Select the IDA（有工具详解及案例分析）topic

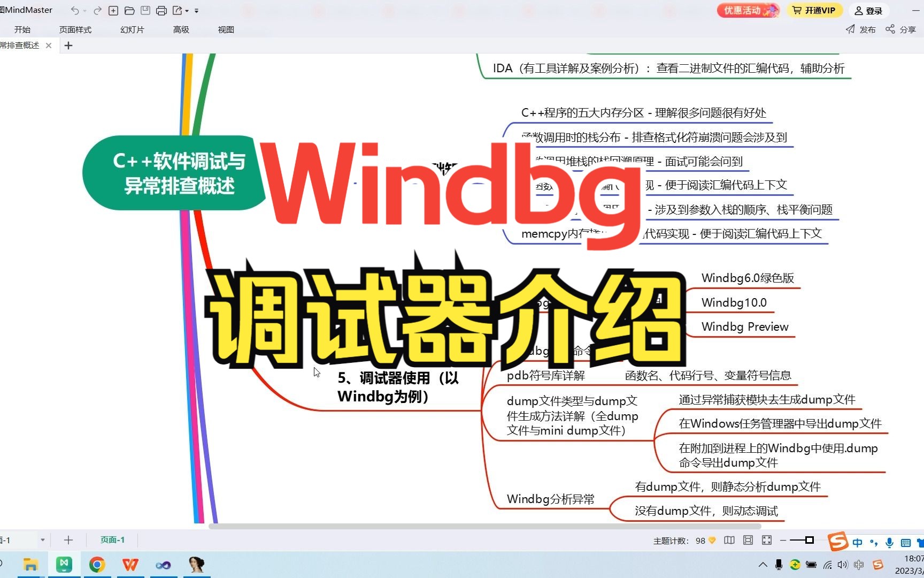click(x=668, y=68)
